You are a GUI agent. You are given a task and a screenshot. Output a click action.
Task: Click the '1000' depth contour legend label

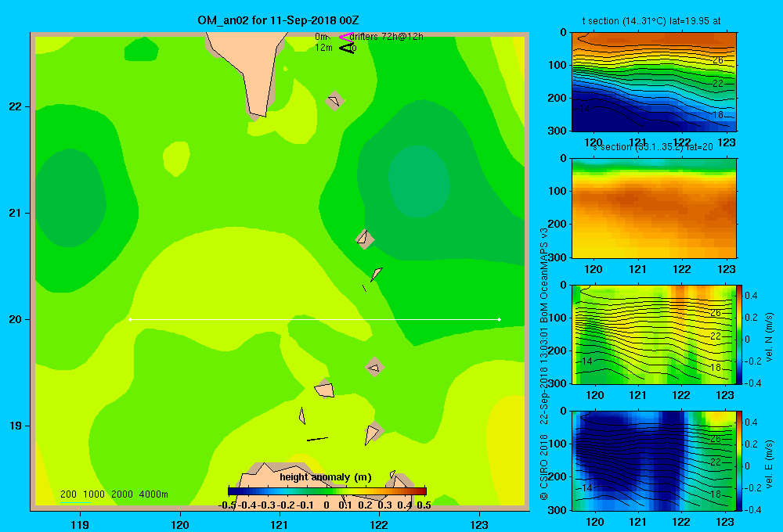(94, 494)
